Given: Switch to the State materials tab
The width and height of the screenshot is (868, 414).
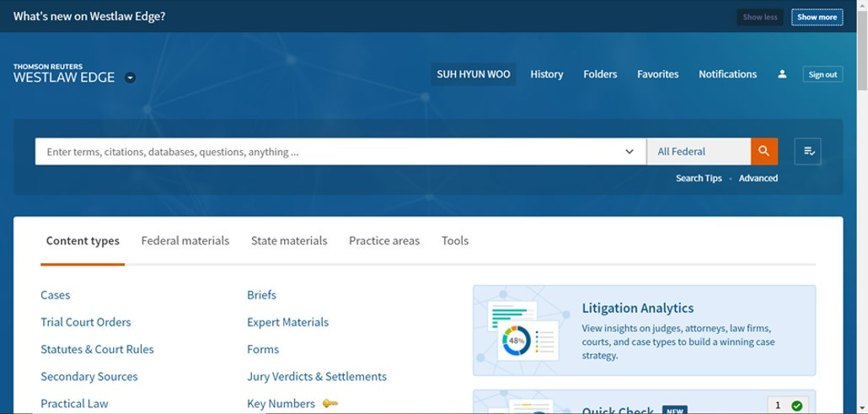Looking at the screenshot, I should [289, 240].
